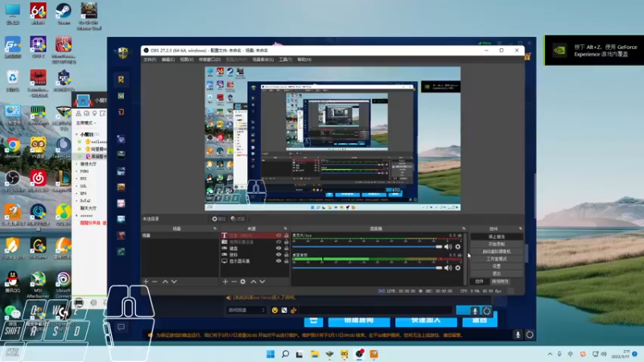
Task: Toggle visibility of 键盘 source
Action: coord(279,249)
